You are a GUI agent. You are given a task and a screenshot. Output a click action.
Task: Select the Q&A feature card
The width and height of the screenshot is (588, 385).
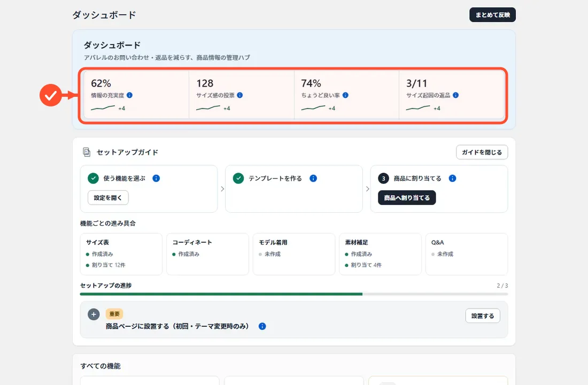(467, 254)
